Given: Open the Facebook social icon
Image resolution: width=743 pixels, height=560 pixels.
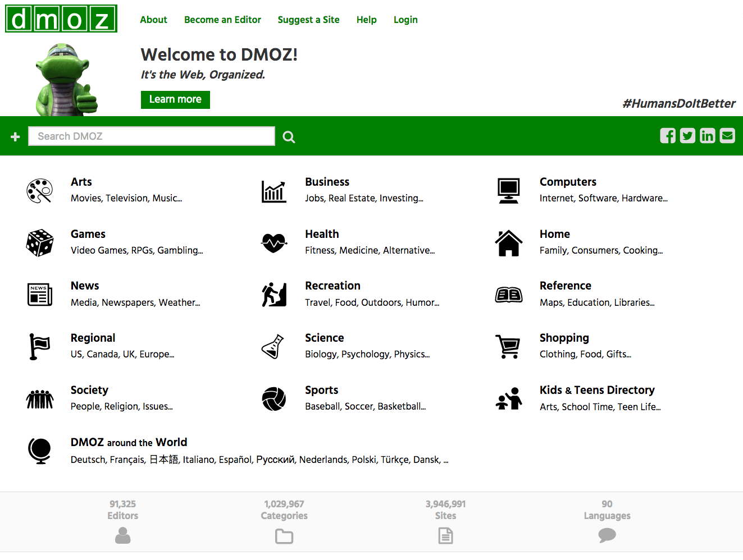Looking at the screenshot, I should (668, 136).
